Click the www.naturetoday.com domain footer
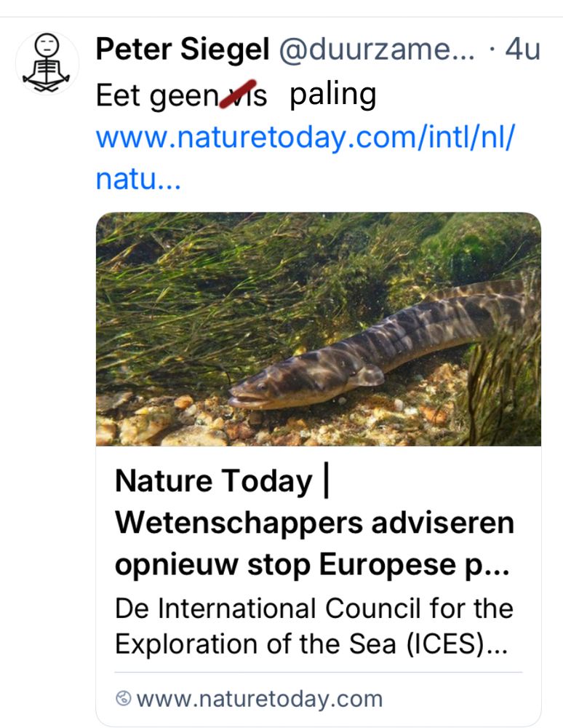 pyautogui.click(x=258, y=699)
